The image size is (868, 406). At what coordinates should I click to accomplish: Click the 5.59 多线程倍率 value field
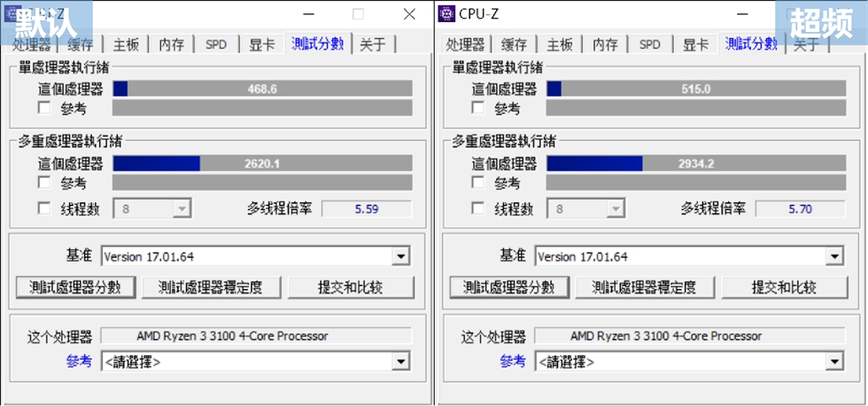pyautogui.click(x=367, y=209)
